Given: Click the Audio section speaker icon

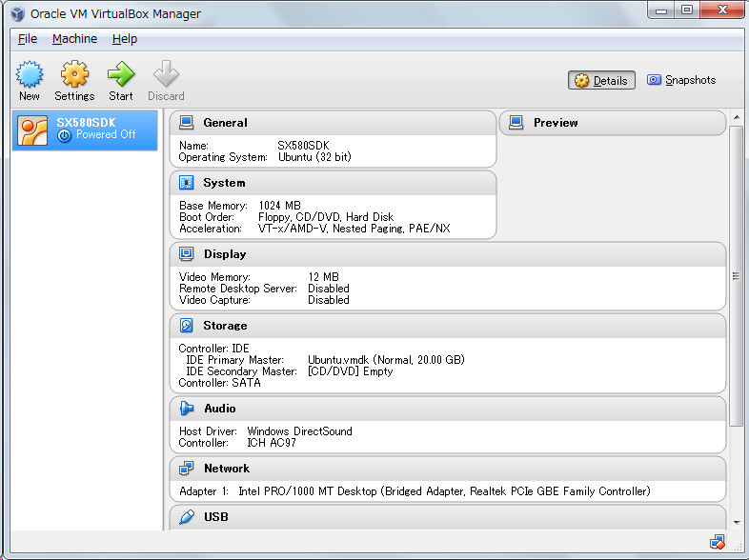Looking at the screenshot, I should click(x=186, y=409).
